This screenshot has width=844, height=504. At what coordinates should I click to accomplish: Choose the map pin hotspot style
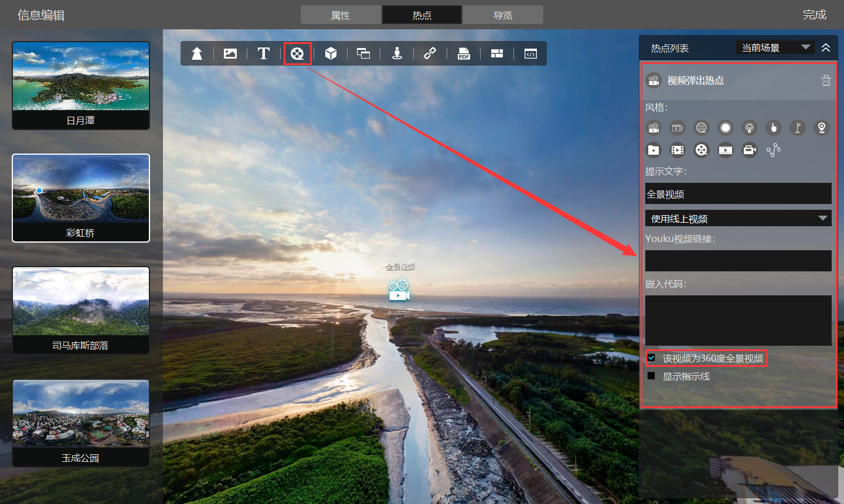(x=822, y=128)
